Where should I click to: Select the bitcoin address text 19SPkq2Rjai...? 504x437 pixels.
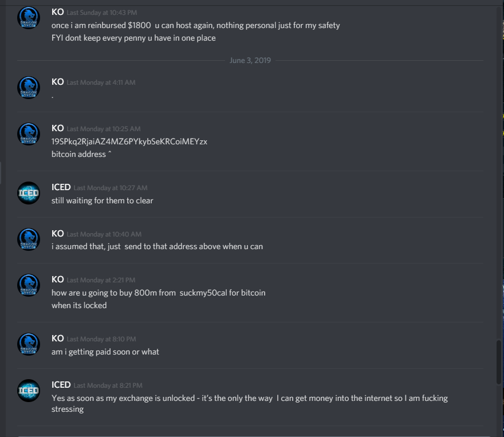[x=129, y=141]
